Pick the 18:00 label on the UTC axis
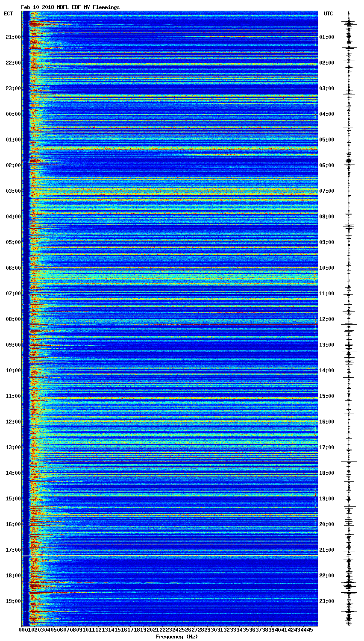The height and width of the screenshot is (641, 364). coord(326,473)
